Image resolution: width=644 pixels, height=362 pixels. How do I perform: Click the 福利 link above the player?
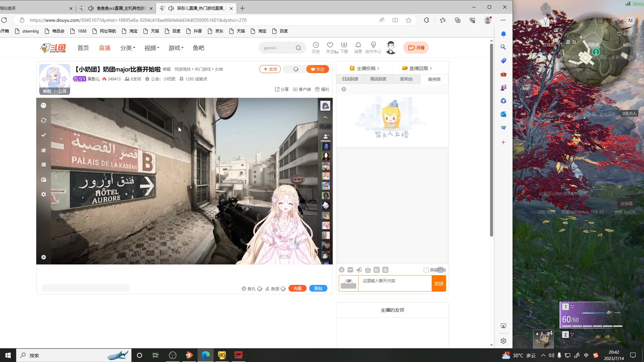(x=322, y=89)
